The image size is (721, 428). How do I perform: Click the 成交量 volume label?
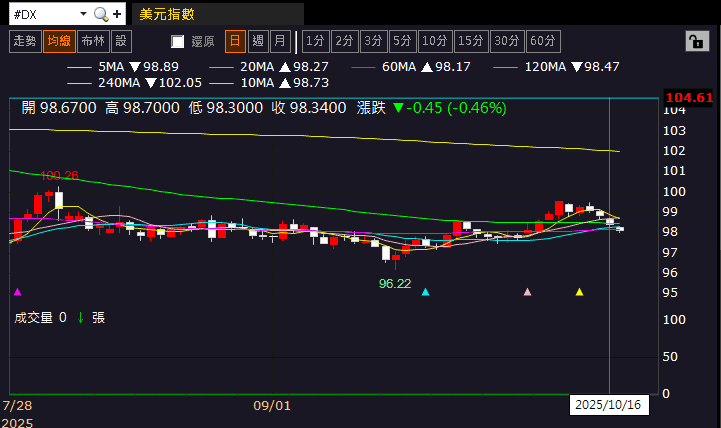click(x=34, y=318)
